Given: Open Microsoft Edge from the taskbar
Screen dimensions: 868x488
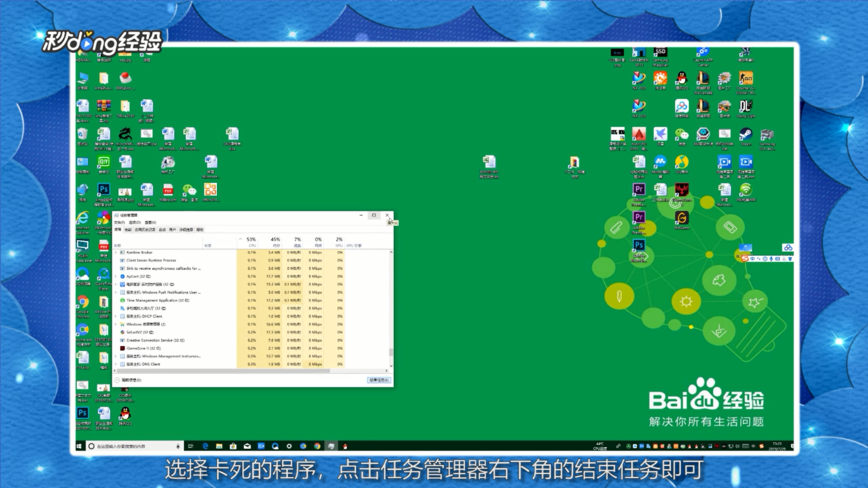Looking at the screenshot, I should 205,446.
